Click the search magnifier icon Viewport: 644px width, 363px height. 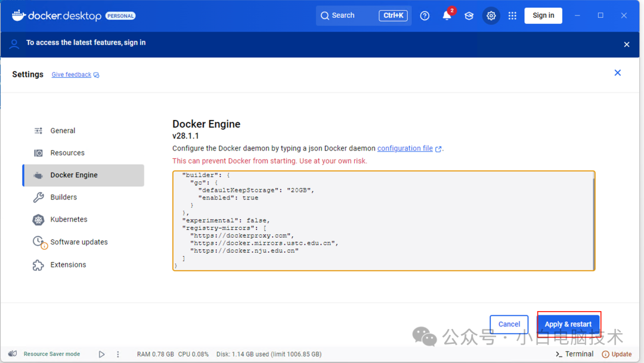325,16
